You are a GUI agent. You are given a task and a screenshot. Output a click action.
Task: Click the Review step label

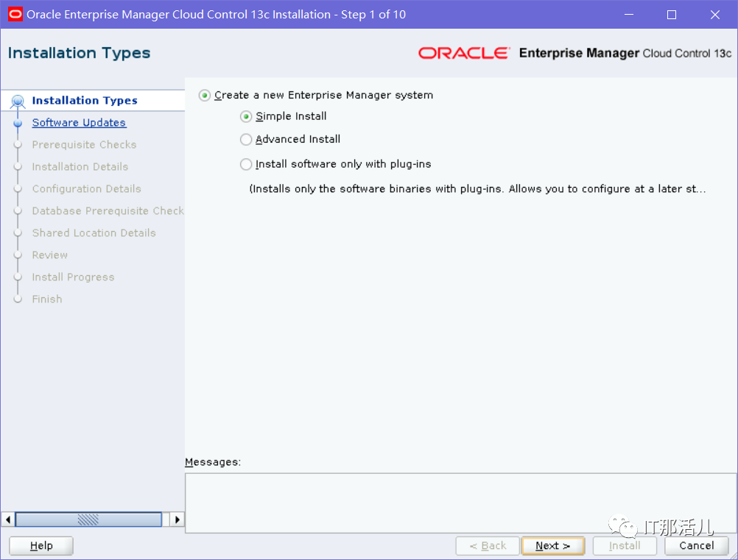[x=50, y=255]
